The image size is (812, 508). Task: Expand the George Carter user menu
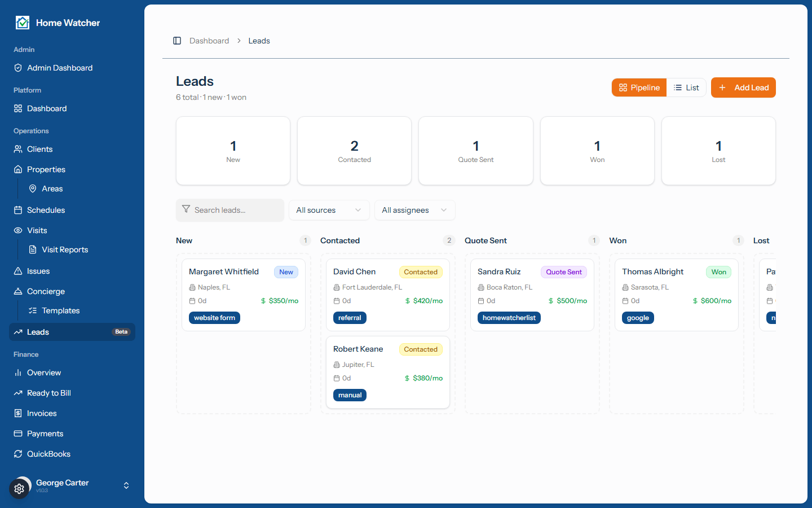[72, 485]
